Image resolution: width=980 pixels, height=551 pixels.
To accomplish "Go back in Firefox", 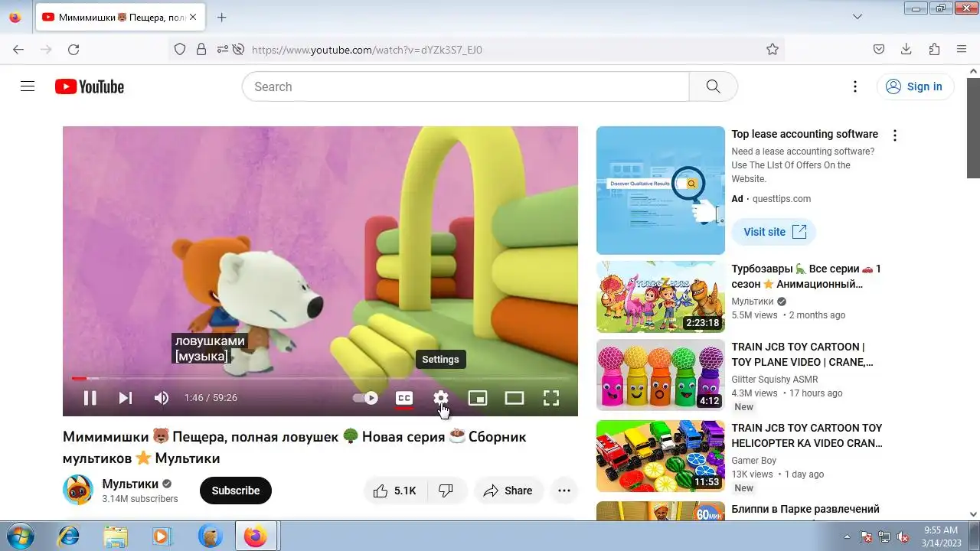I will 18,49.
